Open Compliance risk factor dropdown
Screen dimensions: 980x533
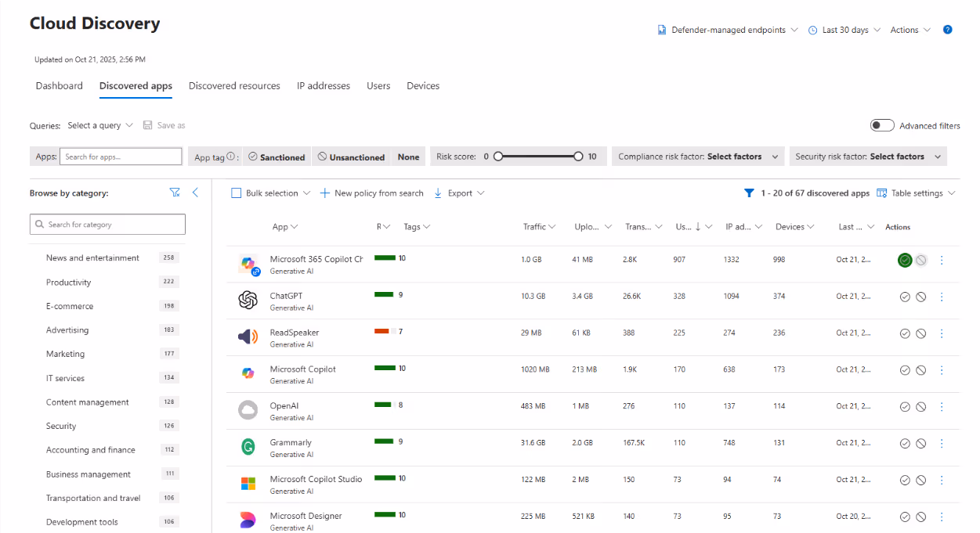(x=699, y=157)
